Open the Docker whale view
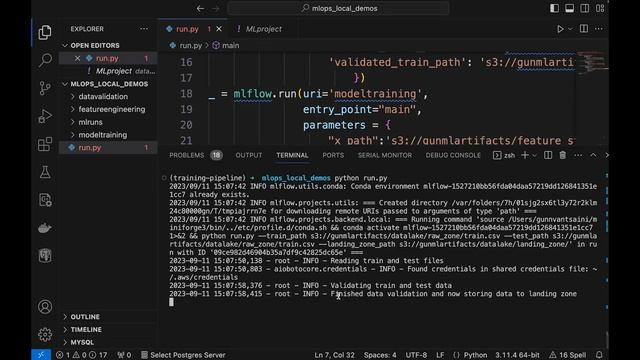 pos(45,228)
